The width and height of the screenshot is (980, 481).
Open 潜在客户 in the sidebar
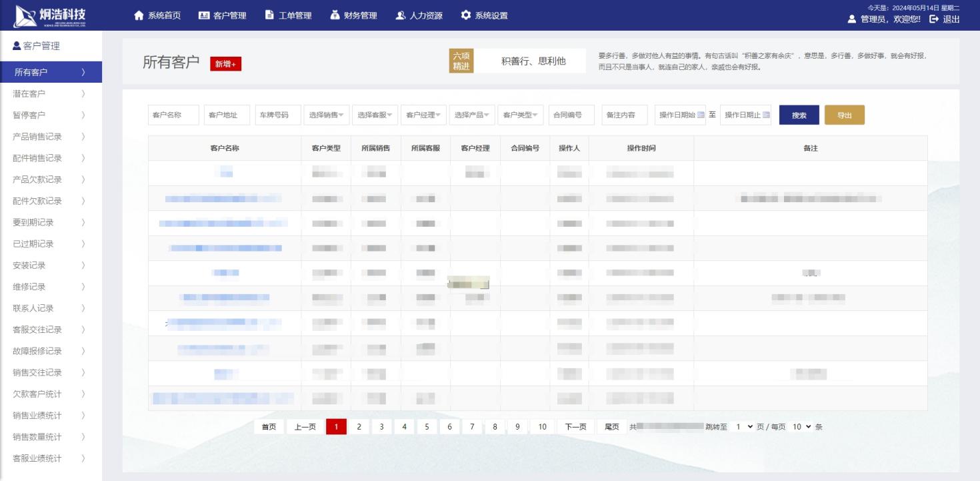(29, 93)
